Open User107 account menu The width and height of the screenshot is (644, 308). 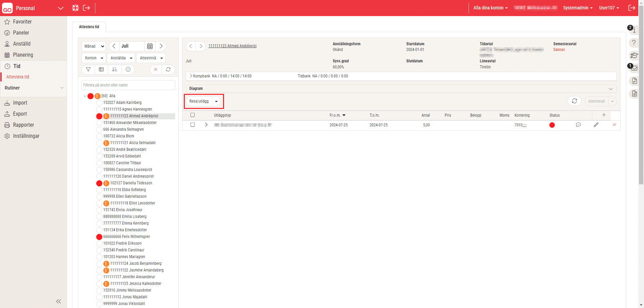tap(609, 8)
